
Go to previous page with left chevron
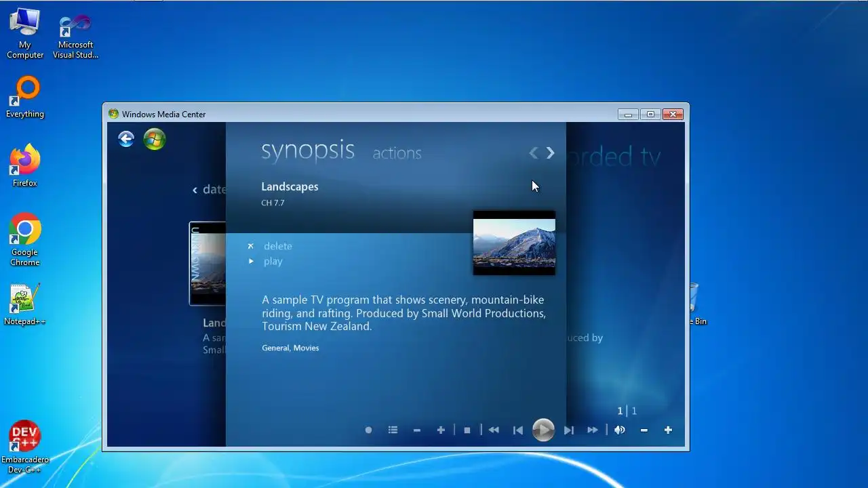coord(534,153)
